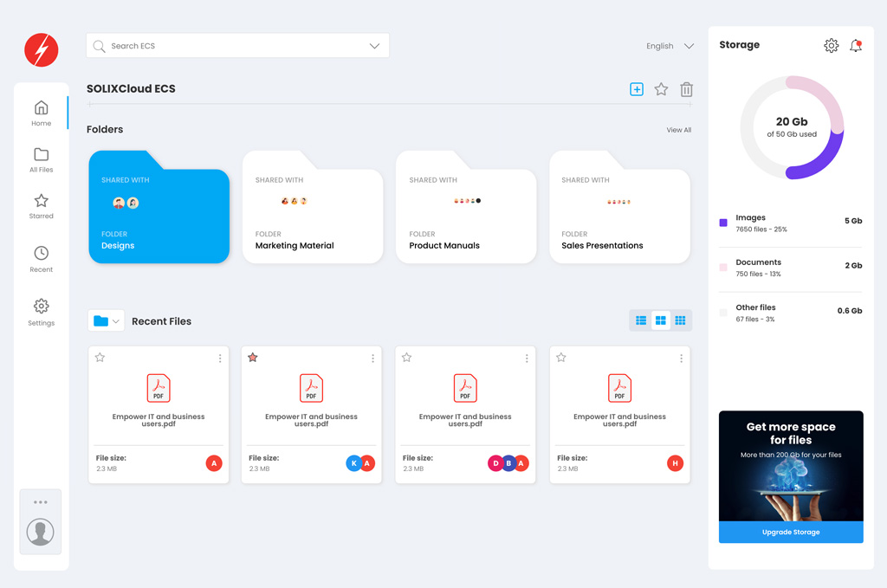Open the user profile avatar
887x588 pixels.
(x=41, y=532)
